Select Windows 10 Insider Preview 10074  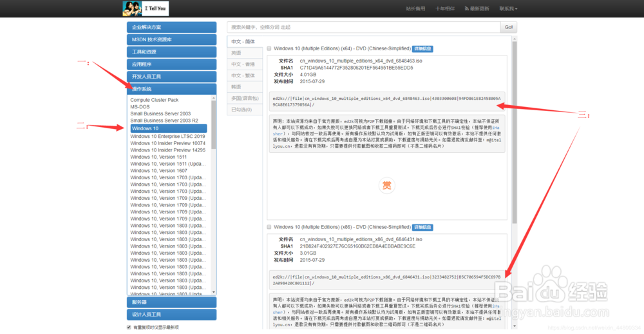coord(168,143)
